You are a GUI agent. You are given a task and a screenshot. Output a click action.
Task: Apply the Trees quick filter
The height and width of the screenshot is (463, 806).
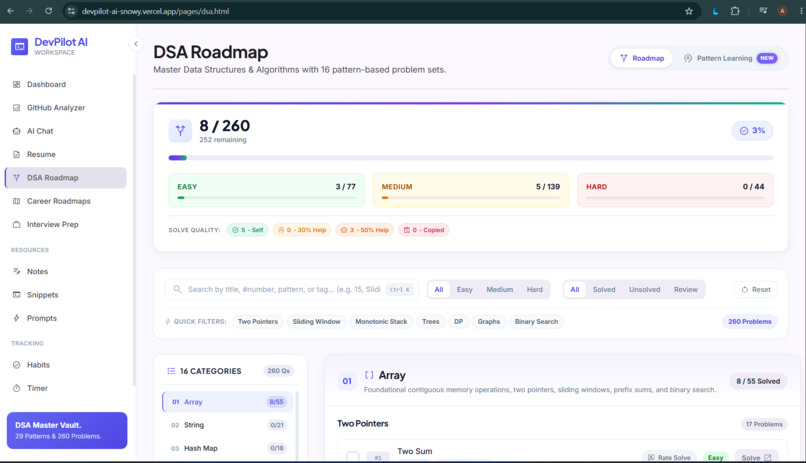click(431, 322)
